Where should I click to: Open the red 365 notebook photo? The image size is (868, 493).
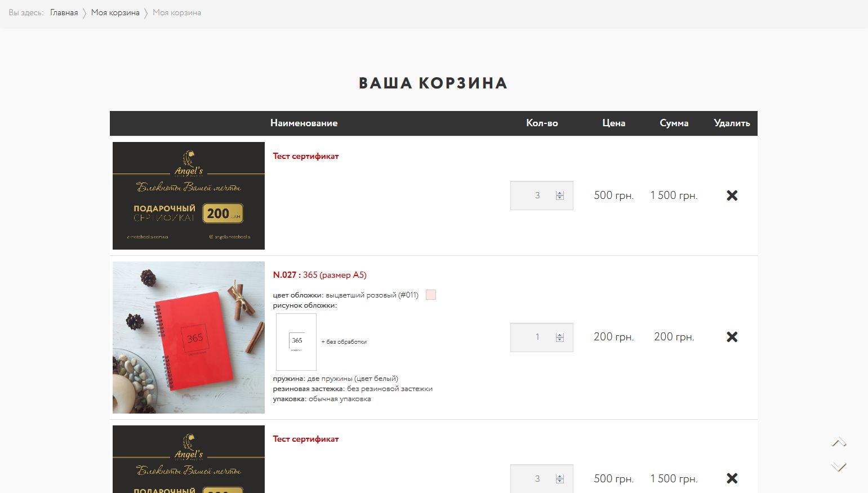pos(189,337)
